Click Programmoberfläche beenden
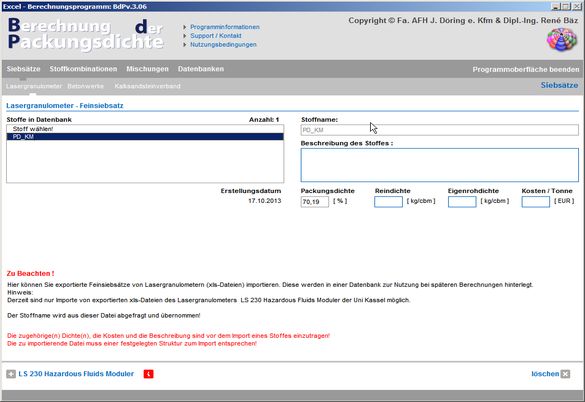The width and height of the screenshot is (585, 402). point(526,69)
